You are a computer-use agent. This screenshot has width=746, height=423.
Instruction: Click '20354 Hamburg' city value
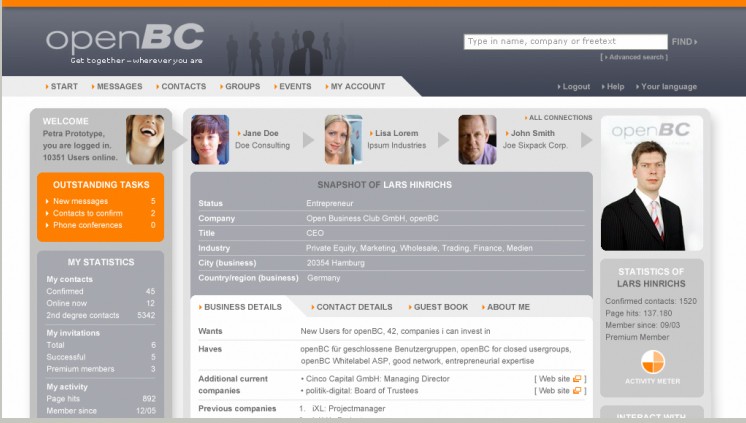click(x=335, y=263)
